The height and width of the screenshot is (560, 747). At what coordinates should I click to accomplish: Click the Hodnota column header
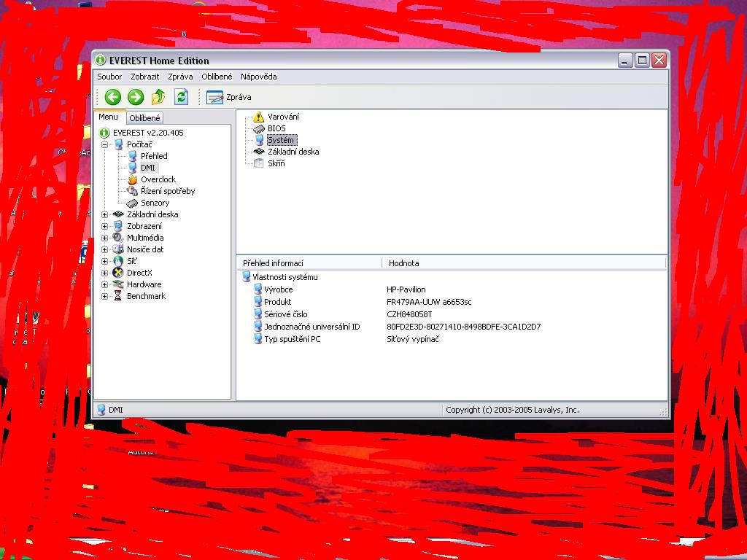(x=524, y=262)
